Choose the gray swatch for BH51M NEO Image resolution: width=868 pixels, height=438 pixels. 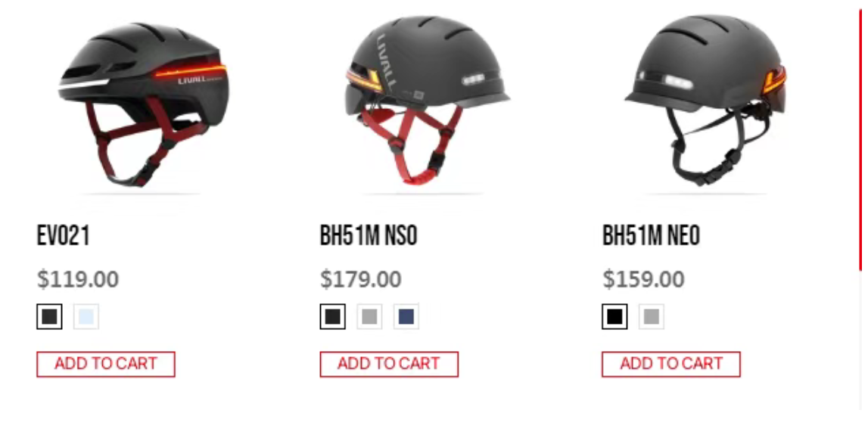tap(652, 317)
